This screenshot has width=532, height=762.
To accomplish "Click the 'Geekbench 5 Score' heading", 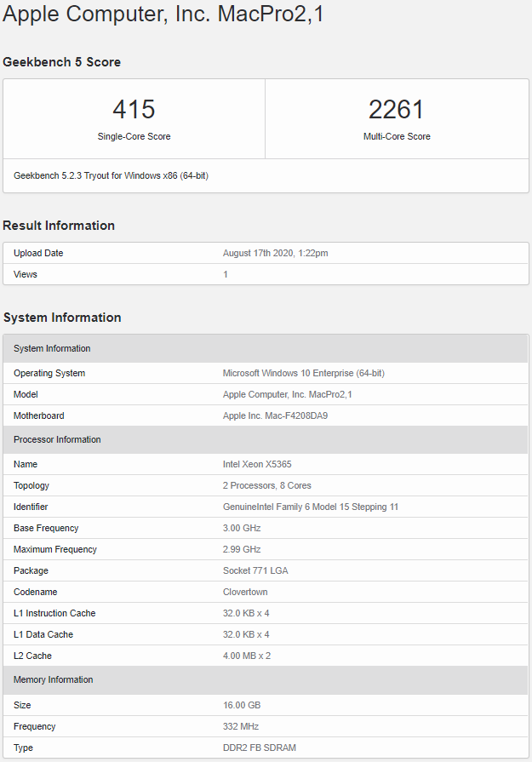I will (x=61, y=62).
